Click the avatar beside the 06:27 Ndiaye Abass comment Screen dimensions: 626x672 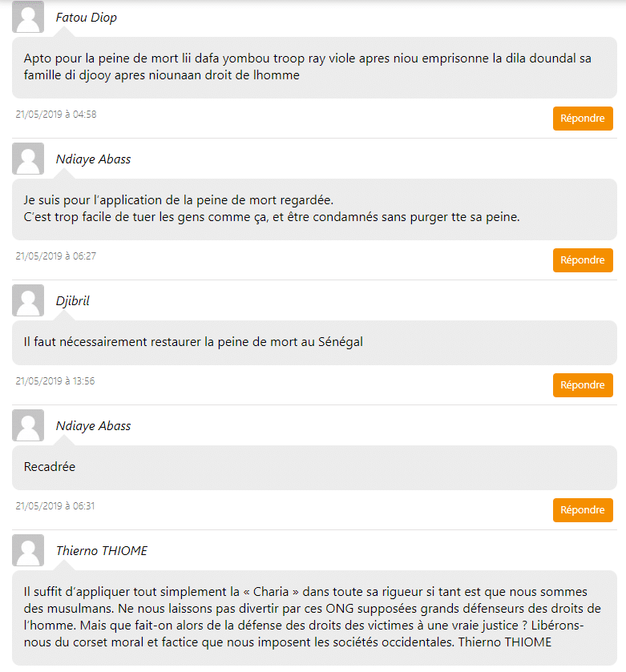pos(28,159)
